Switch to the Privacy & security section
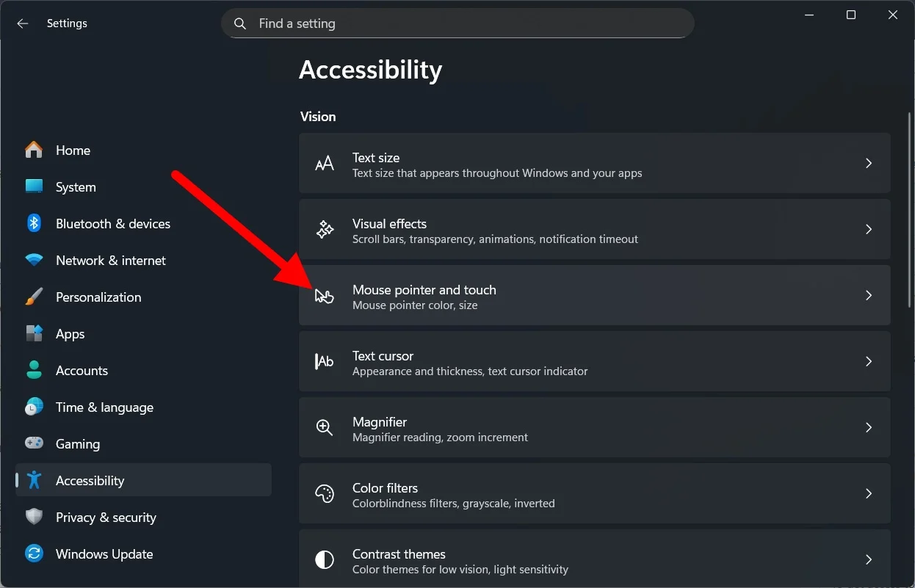The width and height of the screenshot is (915, 588). pyautogui.click(x=106, y=517)
